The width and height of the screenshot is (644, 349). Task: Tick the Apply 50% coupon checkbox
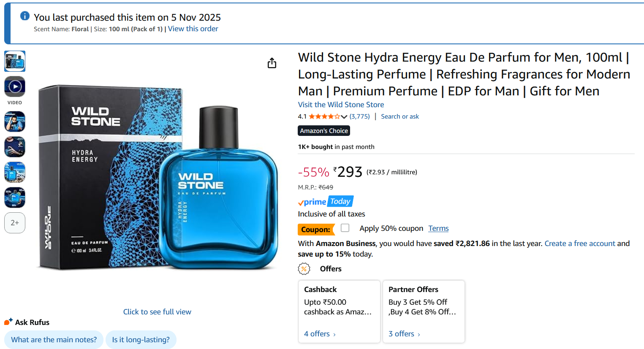pyautogui.click(x=345, y=228)
